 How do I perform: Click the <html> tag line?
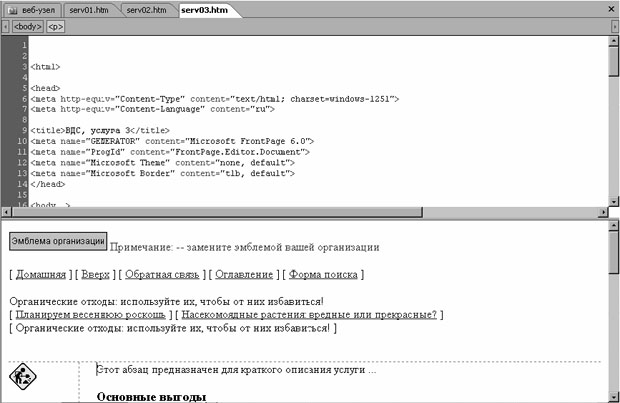(45, 67)
